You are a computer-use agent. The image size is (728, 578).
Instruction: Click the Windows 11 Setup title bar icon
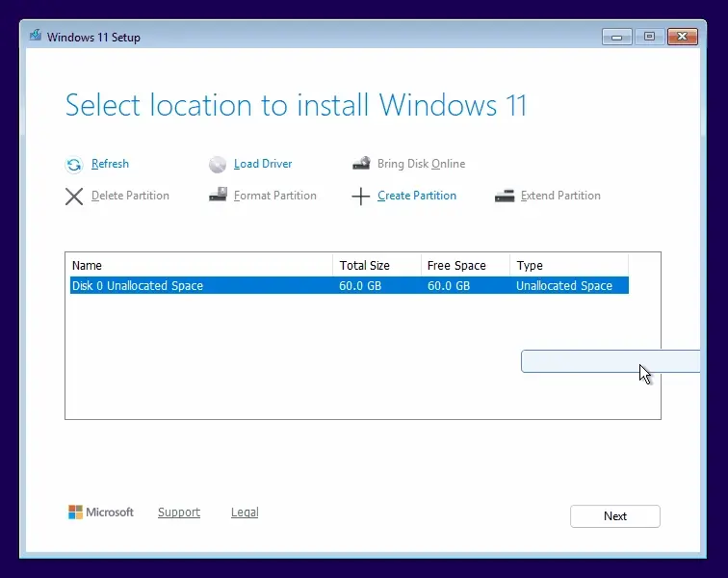(36, 36)
